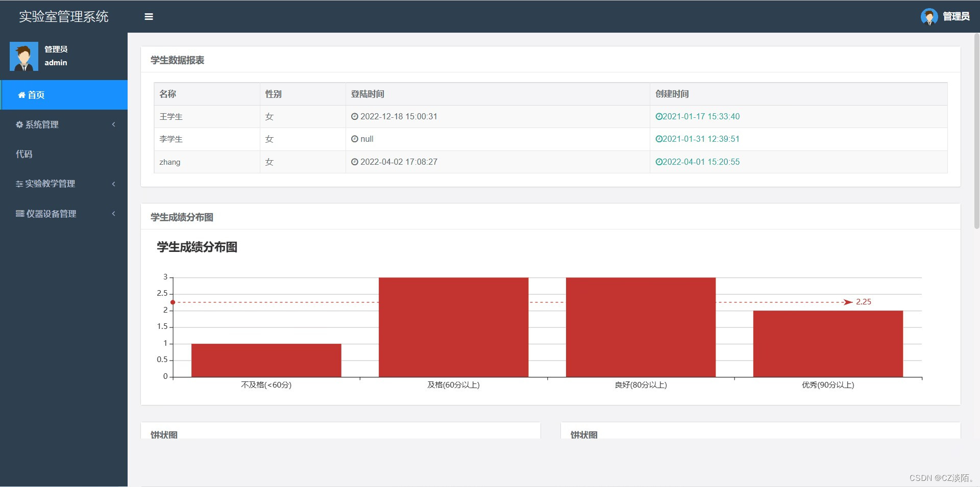The image size is (980, 487).
Task: Toggle the sidebar with the hamburger icon
Action: (x=149, y=16)
